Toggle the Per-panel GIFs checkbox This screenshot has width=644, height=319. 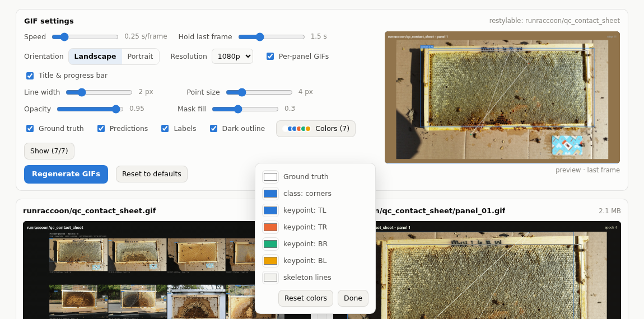pos(270,57)
